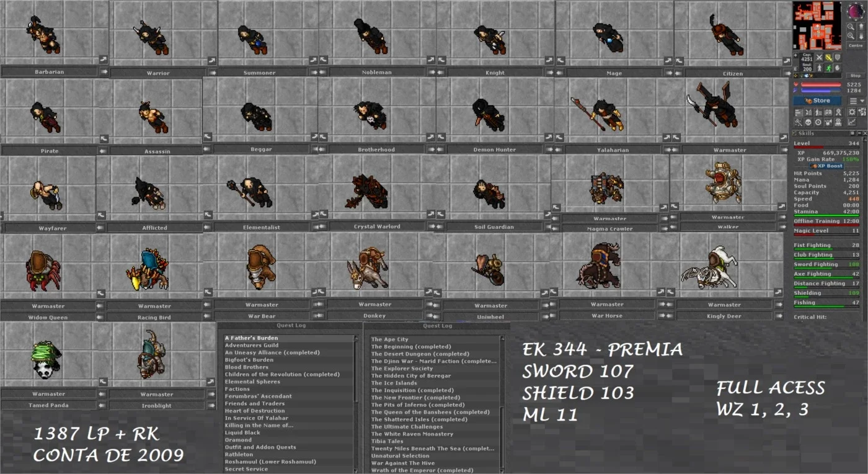
Task: Zoom in the minimap with the plus magnifier
Action: 851,36
